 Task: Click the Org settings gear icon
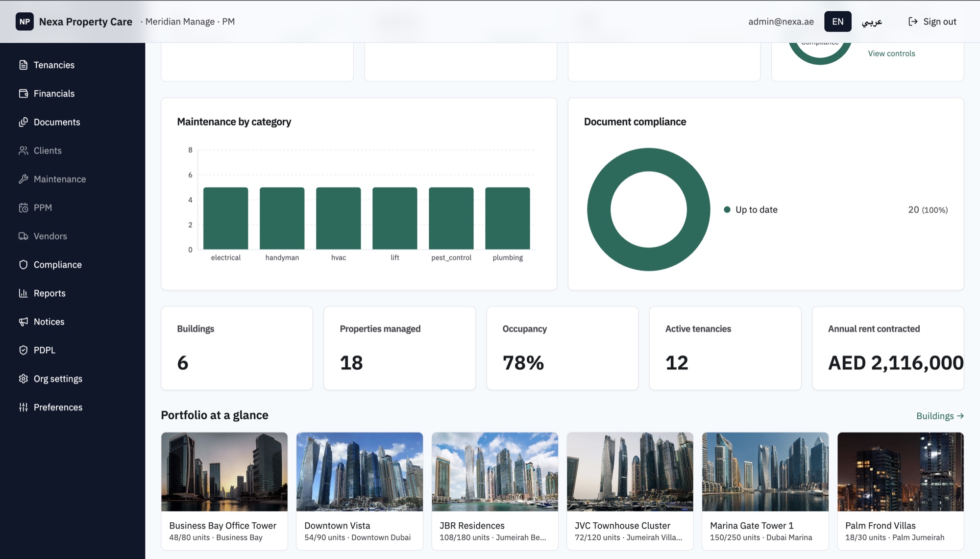[x=23, y=379]
